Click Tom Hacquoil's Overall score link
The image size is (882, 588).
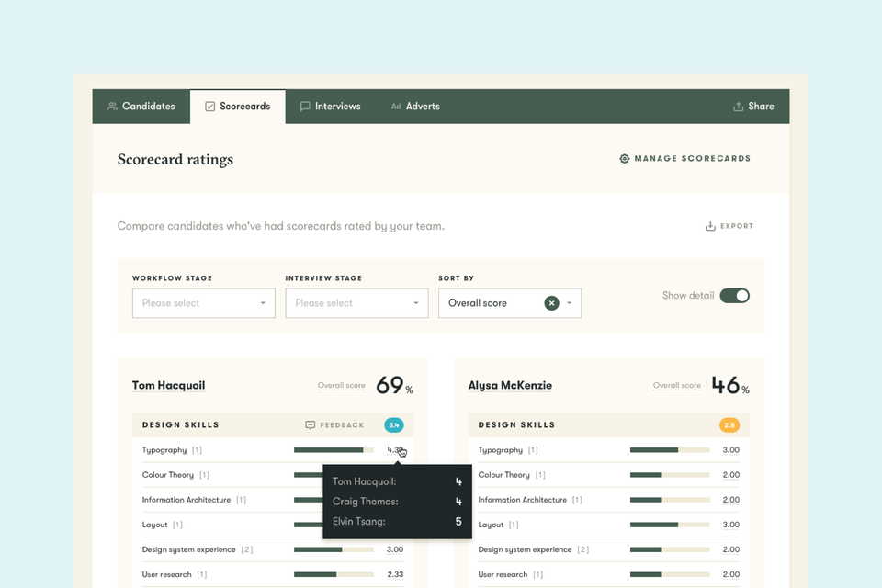point(342,386)
